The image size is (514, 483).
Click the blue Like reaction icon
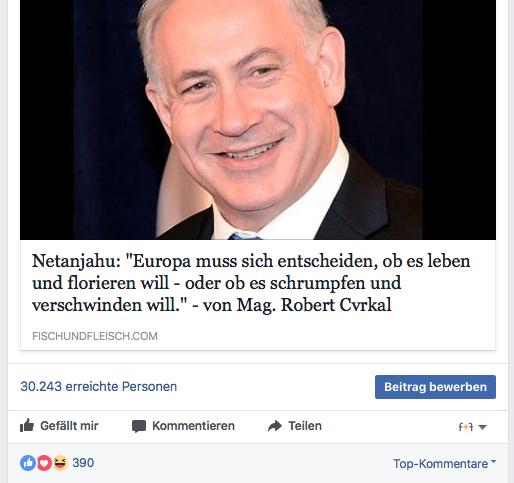(28, 463)
